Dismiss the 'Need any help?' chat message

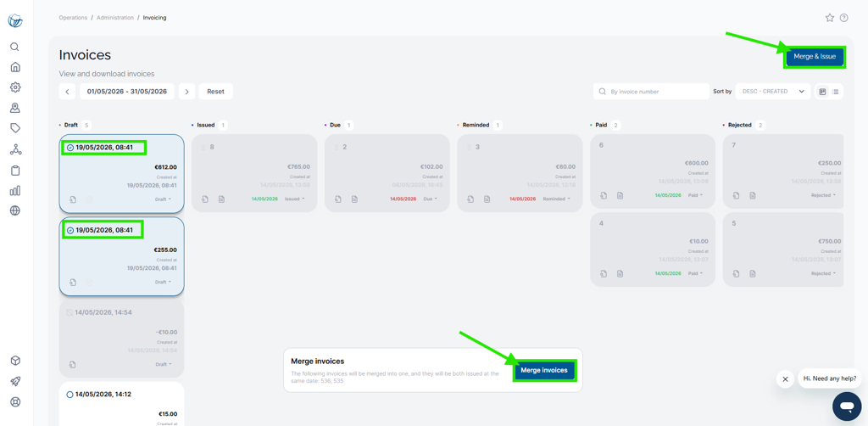785,379
